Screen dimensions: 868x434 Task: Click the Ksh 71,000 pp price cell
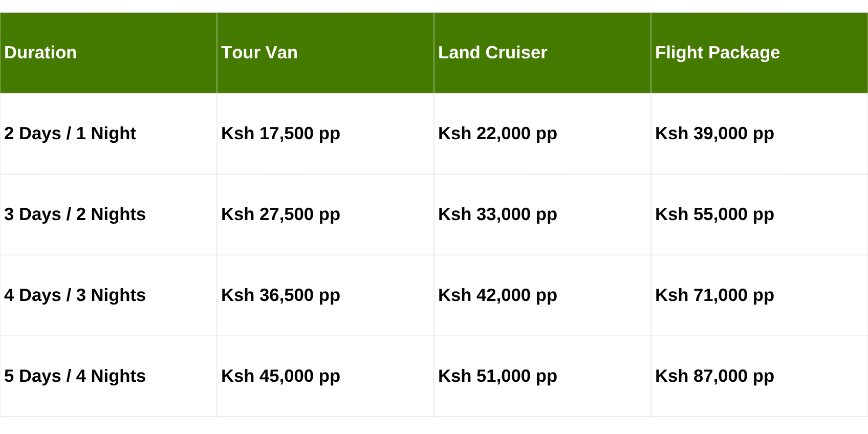[x=714, y=295]
